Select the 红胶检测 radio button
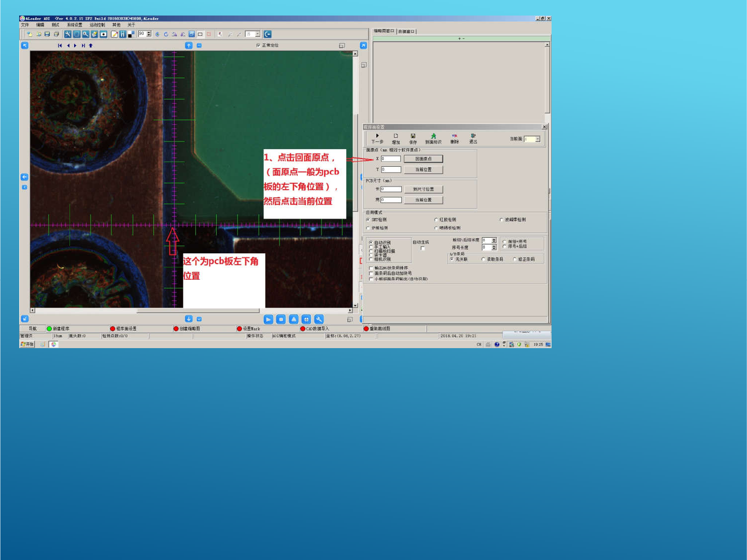This screenshot has width=747, height=560. 436,220
